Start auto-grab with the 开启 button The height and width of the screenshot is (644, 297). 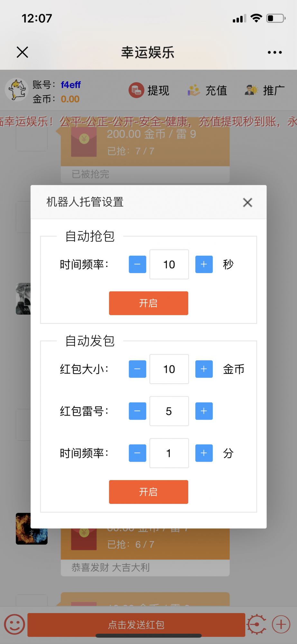148,303
